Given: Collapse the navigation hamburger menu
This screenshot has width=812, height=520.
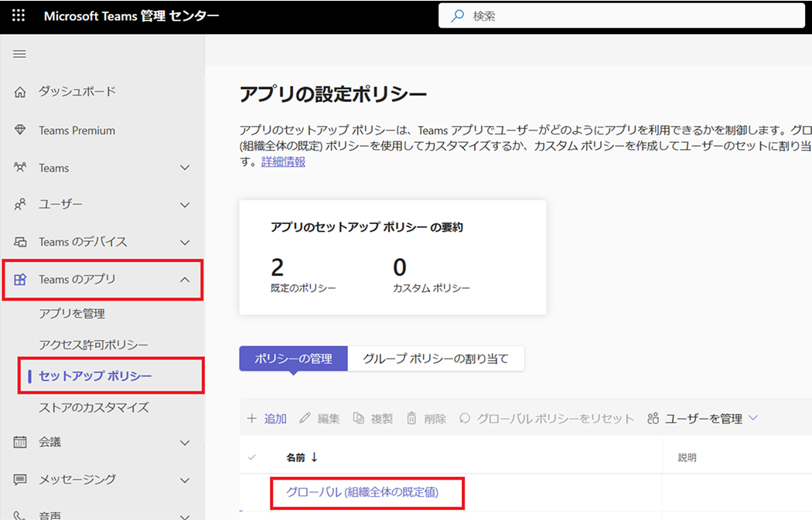Looking at the screenshot, I should pos(19,54).
